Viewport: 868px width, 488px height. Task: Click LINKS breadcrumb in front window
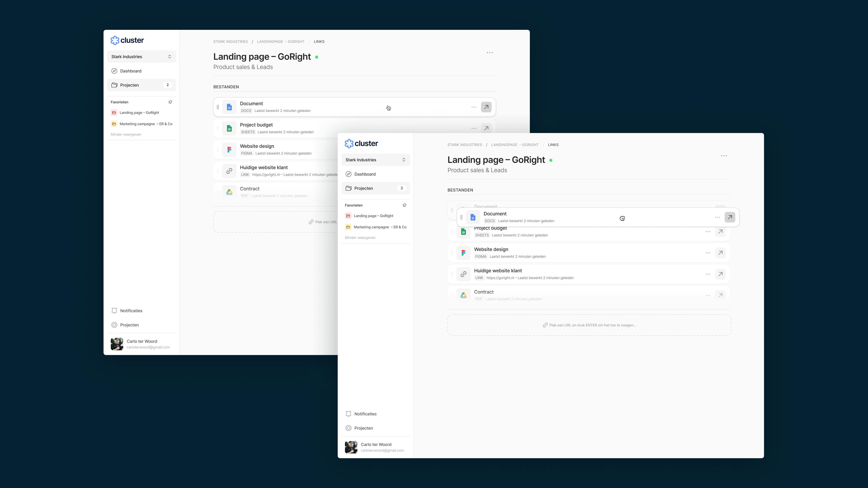click(553, 145)
